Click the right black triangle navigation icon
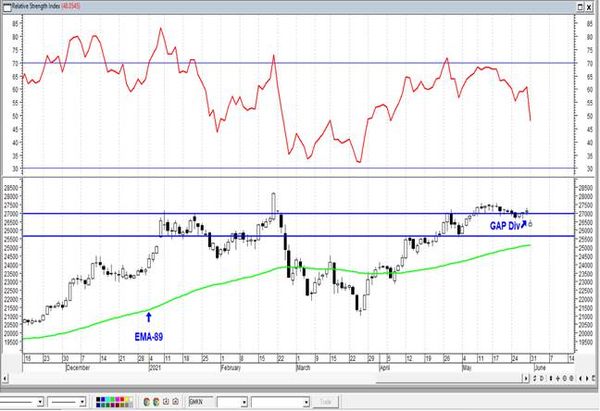Viewport: 600px width, 411px height. click(x=587, y=378)
